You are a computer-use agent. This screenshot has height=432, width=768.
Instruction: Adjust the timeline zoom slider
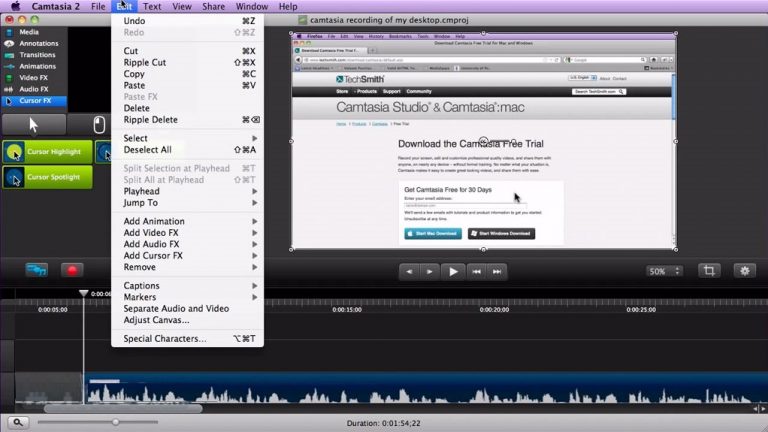[x=116, y=422]
